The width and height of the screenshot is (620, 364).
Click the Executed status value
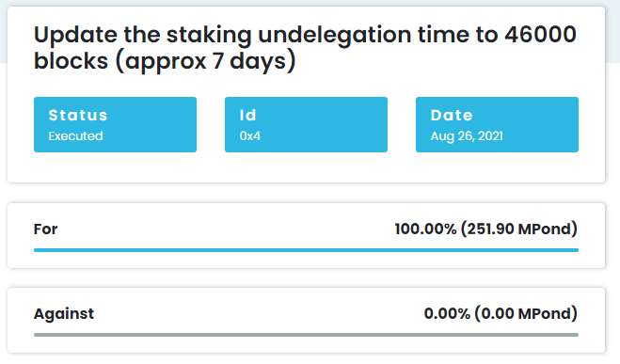[x=75, y=136]
